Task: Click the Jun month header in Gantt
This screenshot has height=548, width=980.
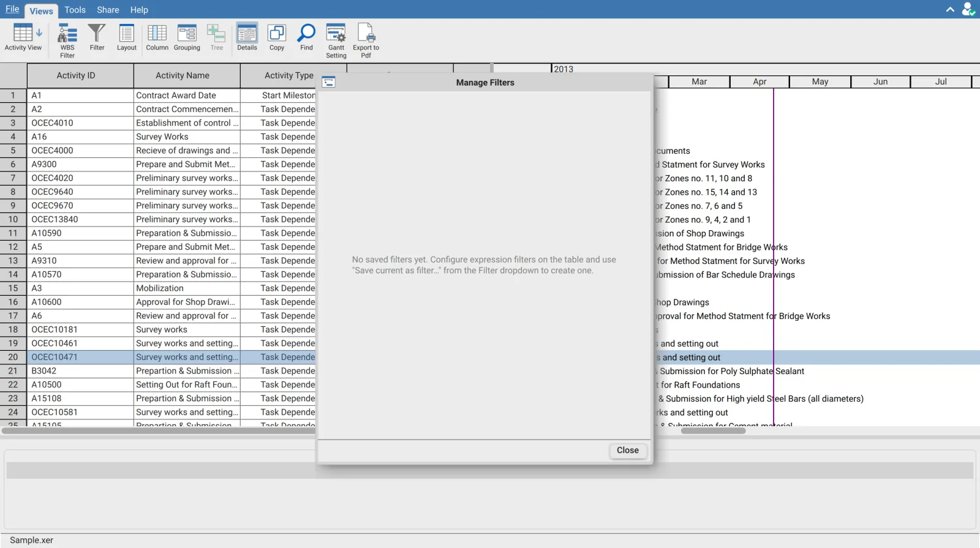Action: tap(880, 81)
